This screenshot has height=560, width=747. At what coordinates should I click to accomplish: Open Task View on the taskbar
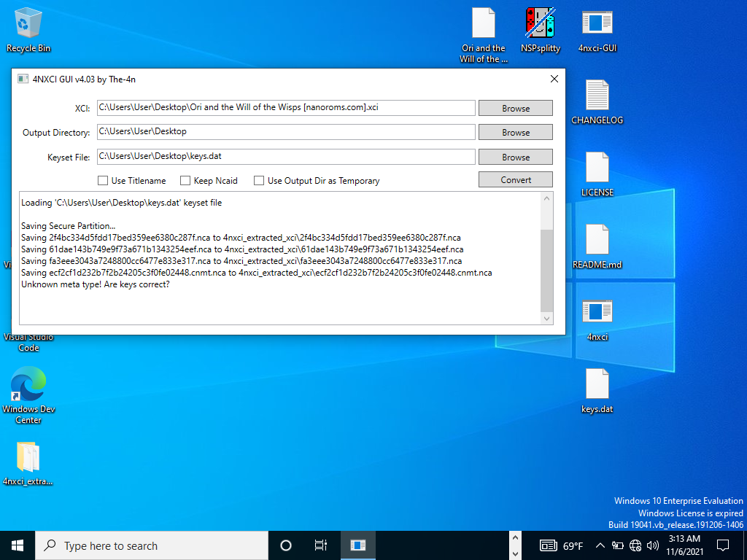(321, 545)
